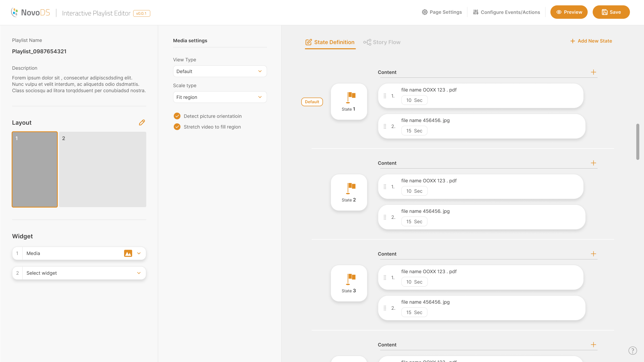Click the Save button
Image resolution: width=644 pixels, height=362 pixels.
[611, 12]
